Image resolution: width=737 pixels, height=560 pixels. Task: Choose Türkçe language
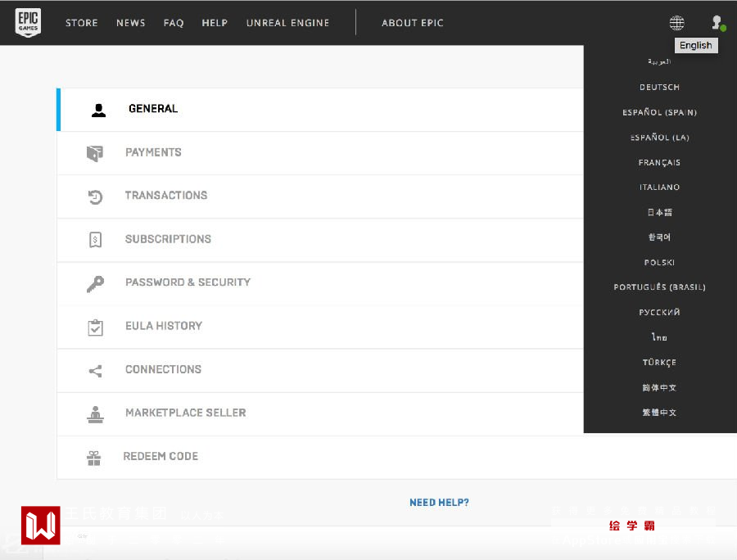coord(659,362)
